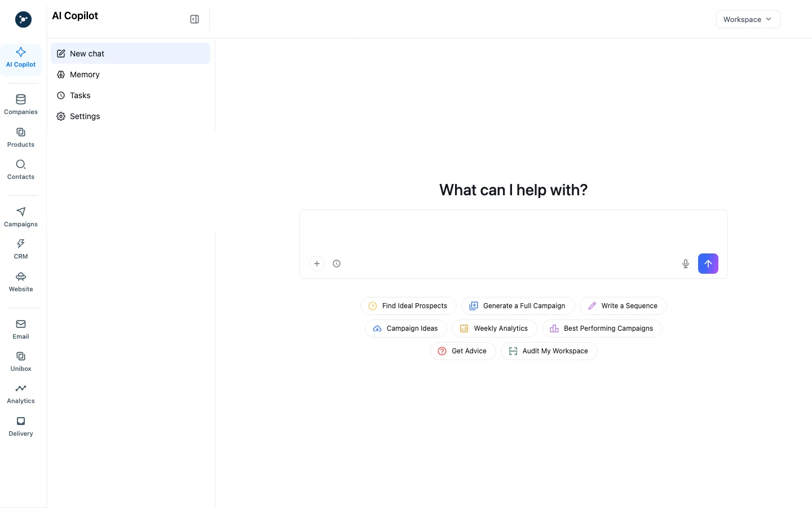Open the Email section
This screenshot has height=508, width=812.
21,330
